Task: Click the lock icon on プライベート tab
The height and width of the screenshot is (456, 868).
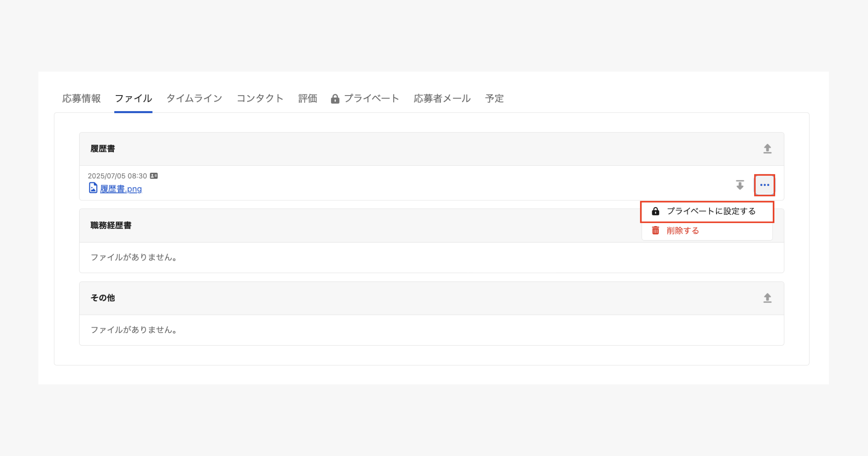Action: pos(335,99)
